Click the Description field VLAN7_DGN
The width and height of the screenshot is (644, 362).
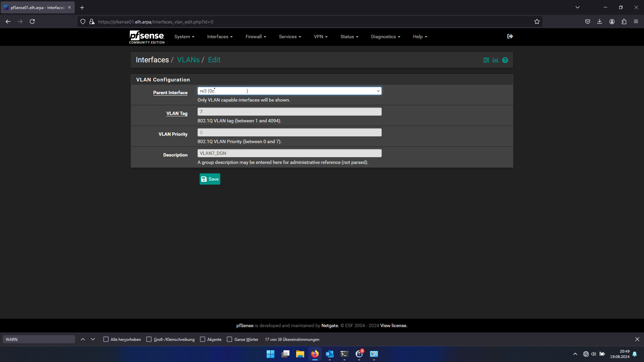pos(289,153)
